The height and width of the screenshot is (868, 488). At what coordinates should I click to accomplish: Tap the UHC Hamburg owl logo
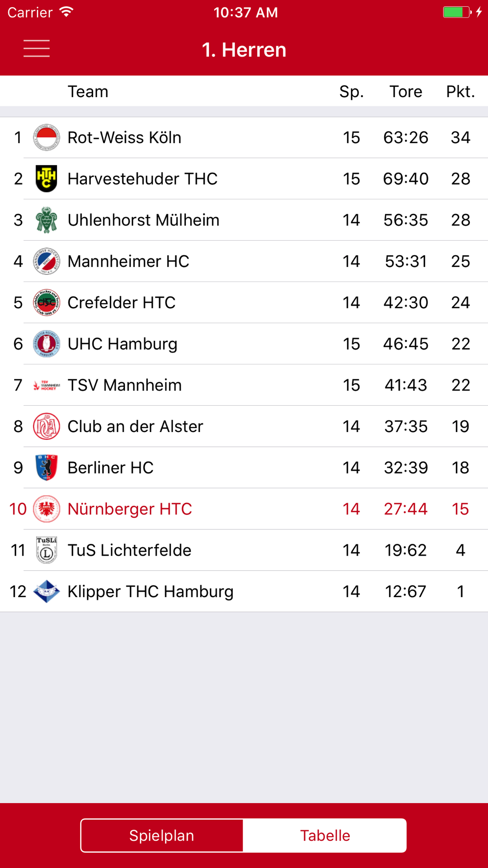(46, 344)
